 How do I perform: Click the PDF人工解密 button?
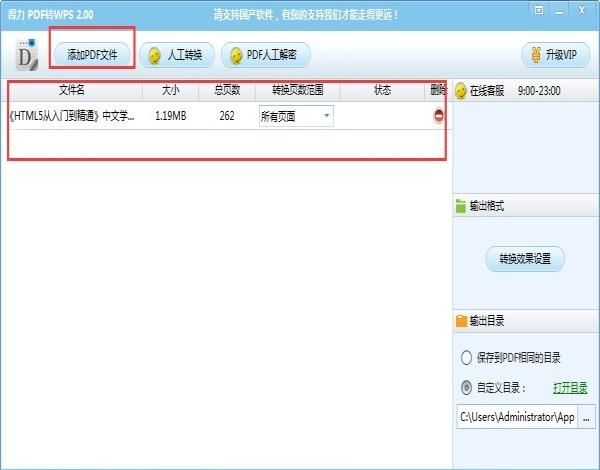pyautogui.click(x=266, y=55)
